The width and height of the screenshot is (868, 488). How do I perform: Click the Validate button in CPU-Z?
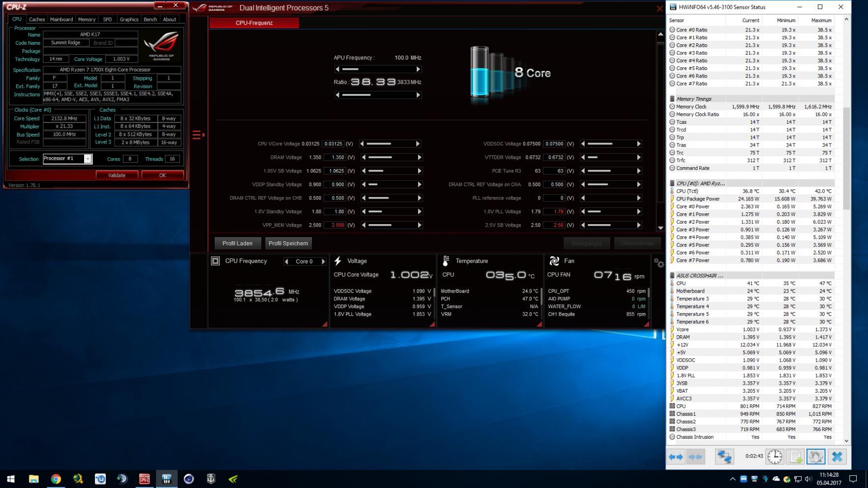[x=117, y=175]
